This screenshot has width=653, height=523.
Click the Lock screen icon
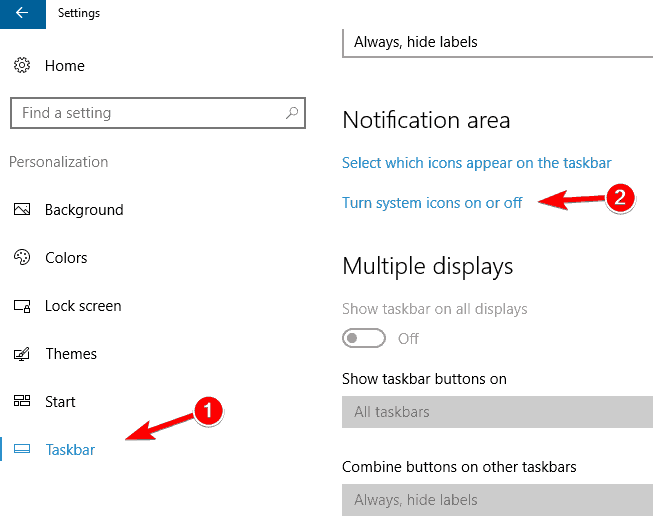tap(22, 306)
